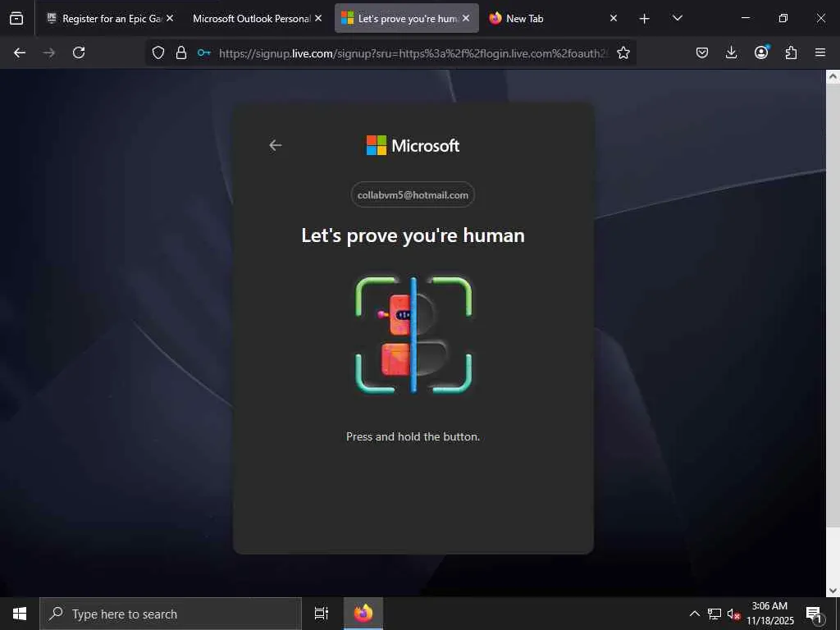Viewport: 840px width, 630px height.
Task: Open tracking protection shield icon
Action: 158,52
